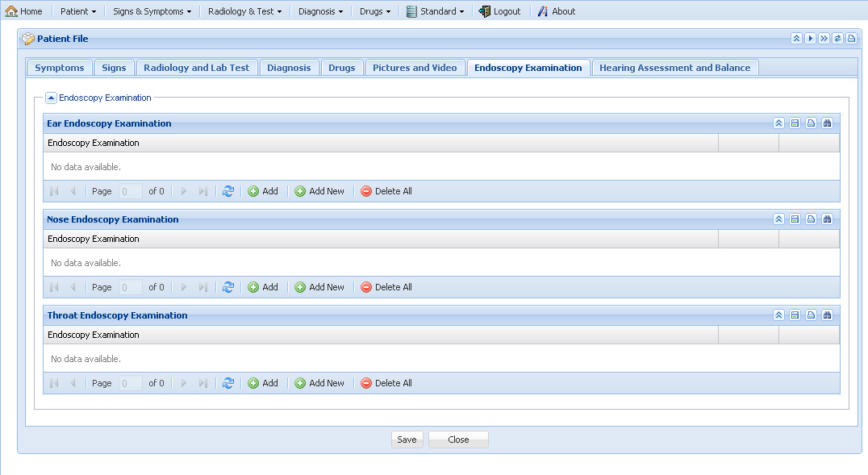
Task: Open the Patient dropdown menu
Action: [x=78, y=11]
